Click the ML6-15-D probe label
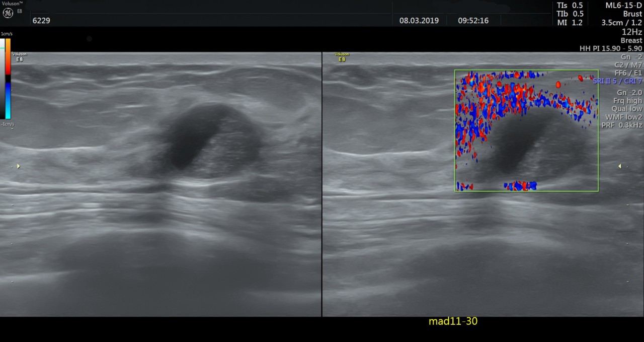The width and height of the screenshot is (644, 342). pyautogui.click(x=624, y=6)
